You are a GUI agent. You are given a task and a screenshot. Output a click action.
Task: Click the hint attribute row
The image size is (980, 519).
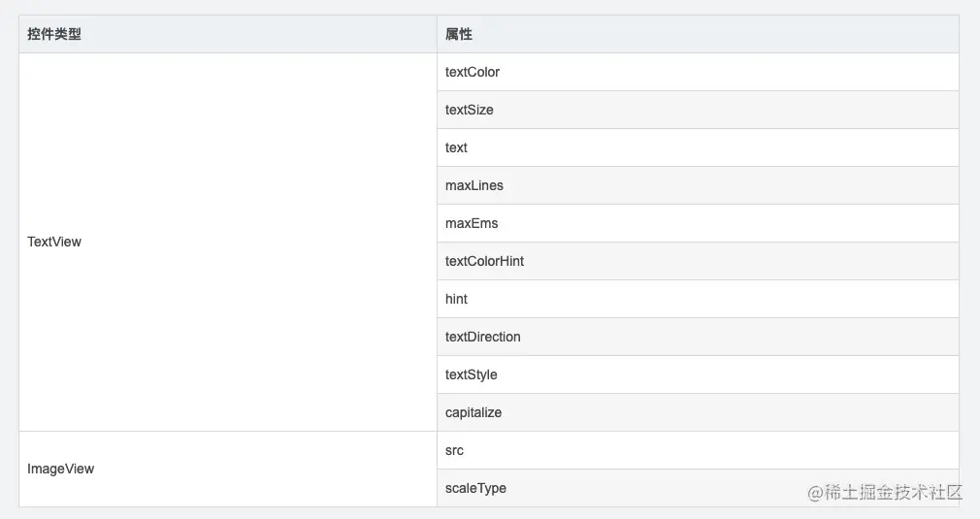(456, 299)
